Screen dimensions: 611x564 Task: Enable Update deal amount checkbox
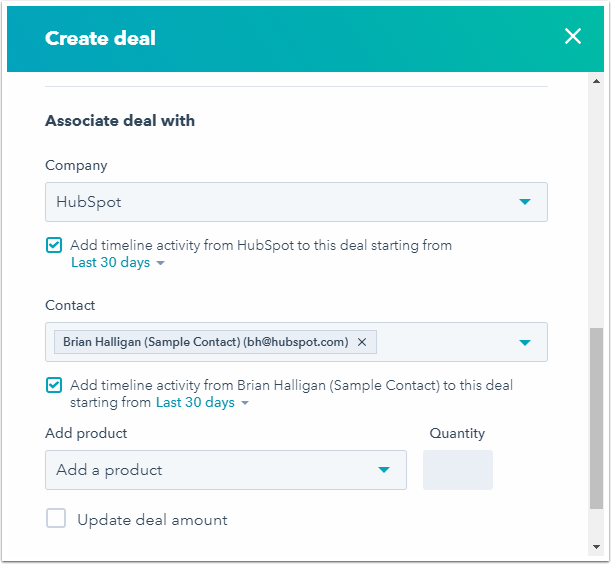56,519
